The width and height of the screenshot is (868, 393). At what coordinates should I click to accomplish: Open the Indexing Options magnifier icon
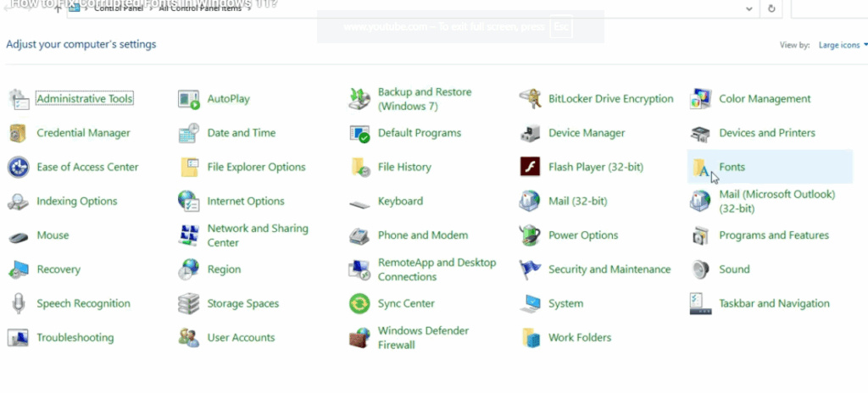pos(19,202)
